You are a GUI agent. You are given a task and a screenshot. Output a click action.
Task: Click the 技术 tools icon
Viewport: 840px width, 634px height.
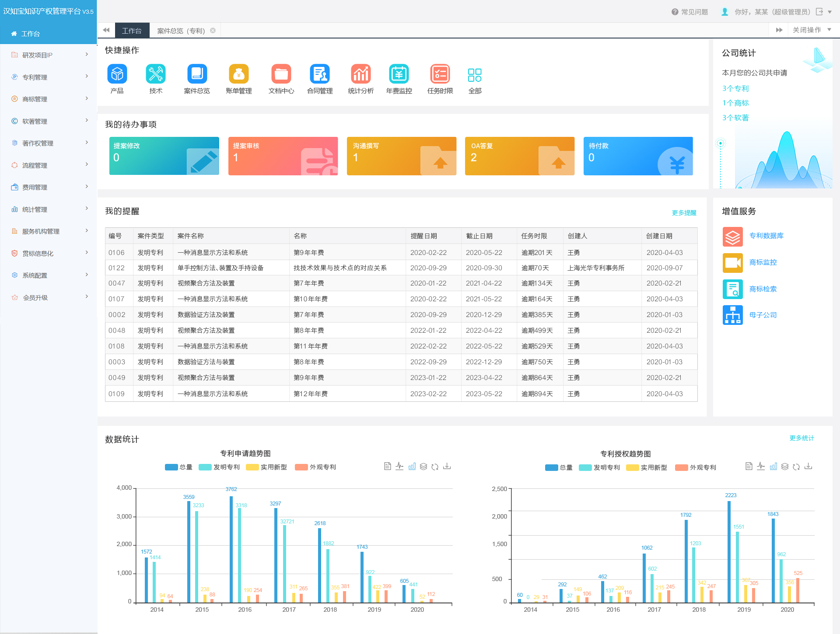point(156,74)
